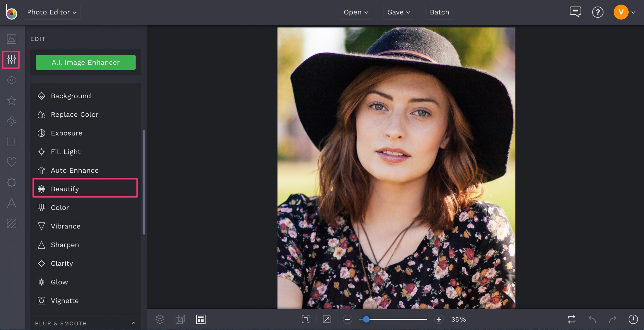Screen dimensions: 644x330
Task: Click the history clock icon
Action: click(x=633, y=319)
